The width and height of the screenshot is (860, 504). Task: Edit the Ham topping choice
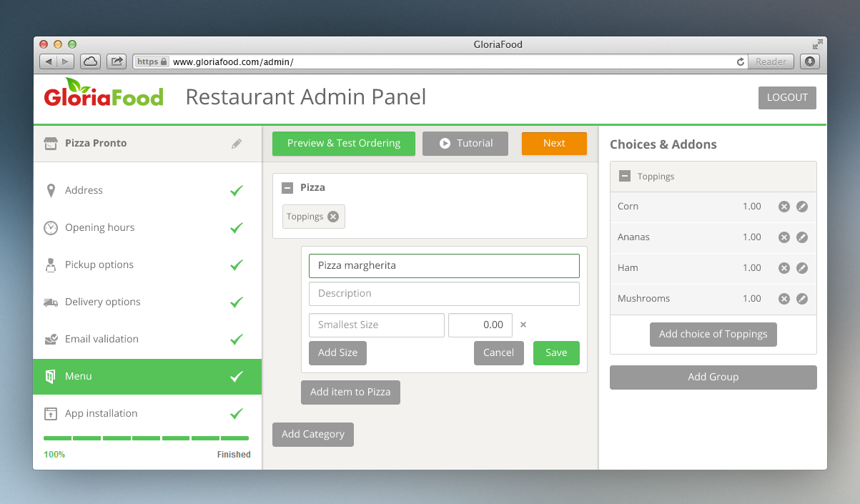pos(802,268)
